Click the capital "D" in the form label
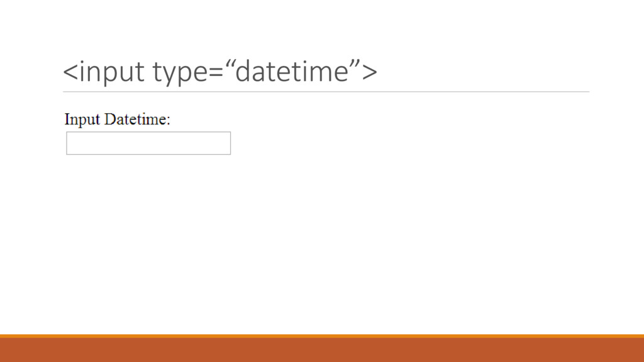This screenshot has width=644, height=362. [x=110, y=119]
